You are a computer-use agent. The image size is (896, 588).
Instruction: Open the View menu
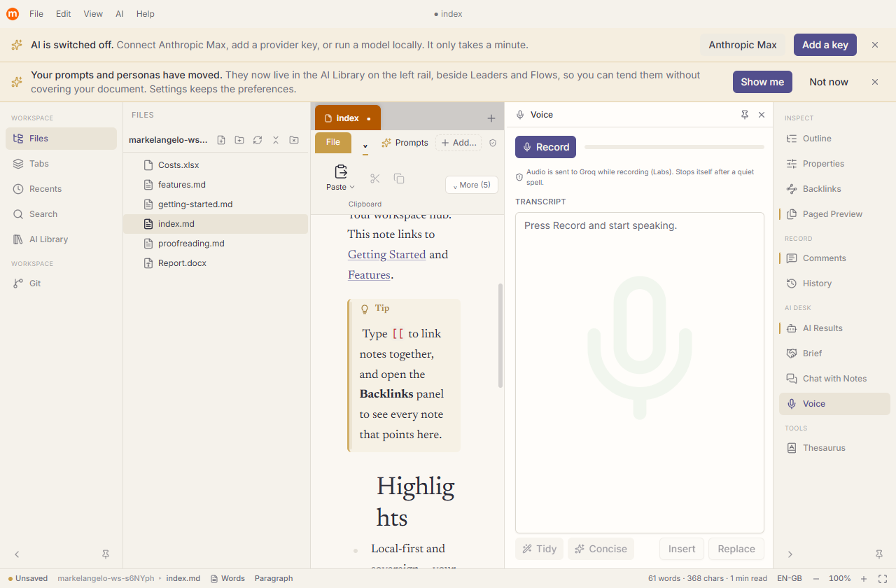click(93, 14)
